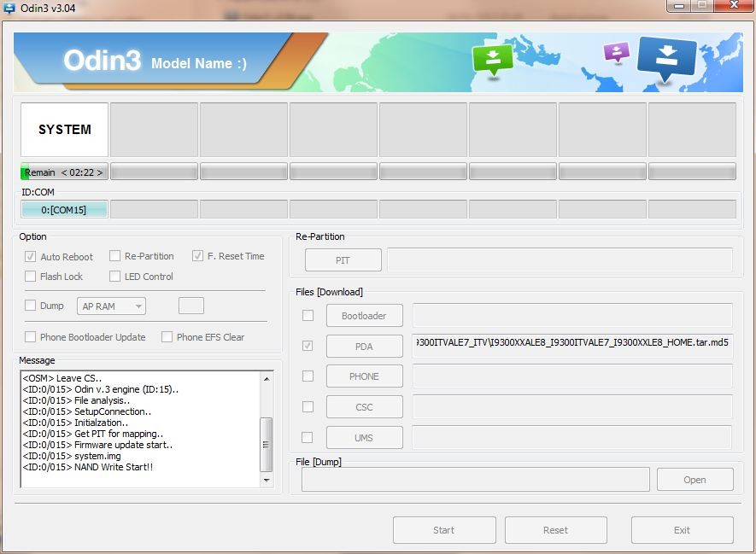The height and width of the screenshot is (554, 756).
Task: Click the "Odin v.3 engine (ID:15).." log line
Action: [101, 389]
